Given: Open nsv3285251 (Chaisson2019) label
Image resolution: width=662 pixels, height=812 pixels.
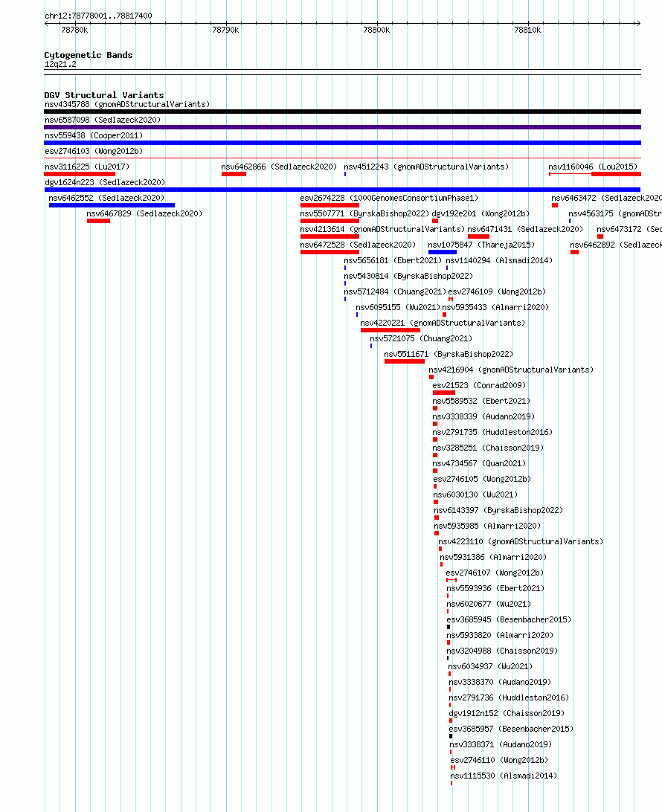Looking at the screenshot, I should (489, 448).
